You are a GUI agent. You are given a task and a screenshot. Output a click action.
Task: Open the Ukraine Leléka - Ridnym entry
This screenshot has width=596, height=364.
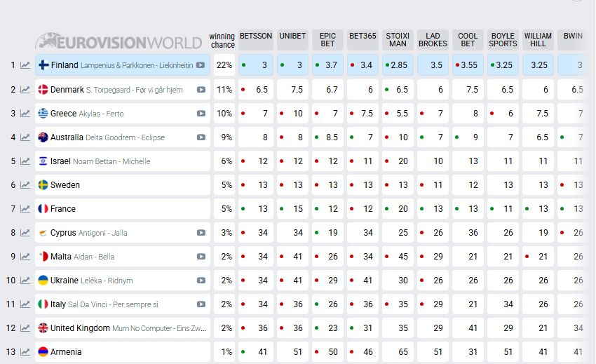(x=112, y=281)
